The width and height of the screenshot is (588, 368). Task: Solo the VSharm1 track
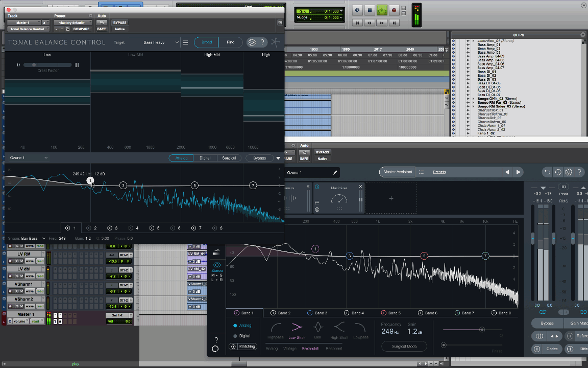coord(17,291)
